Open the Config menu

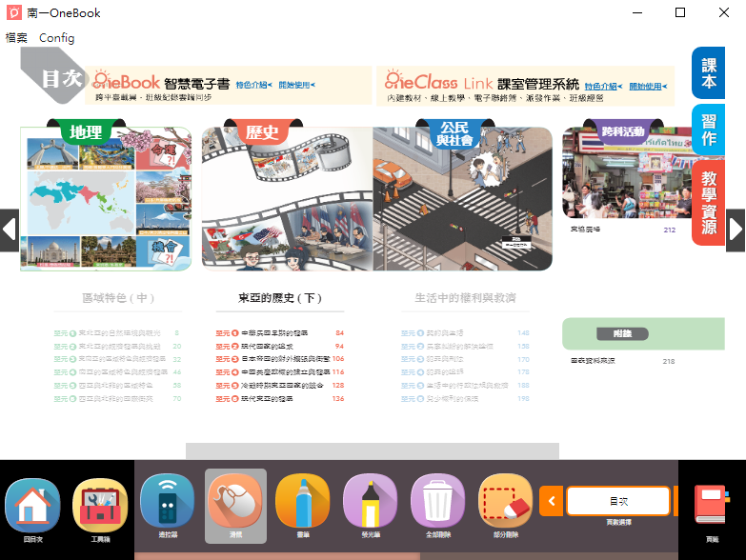(56, 38)
